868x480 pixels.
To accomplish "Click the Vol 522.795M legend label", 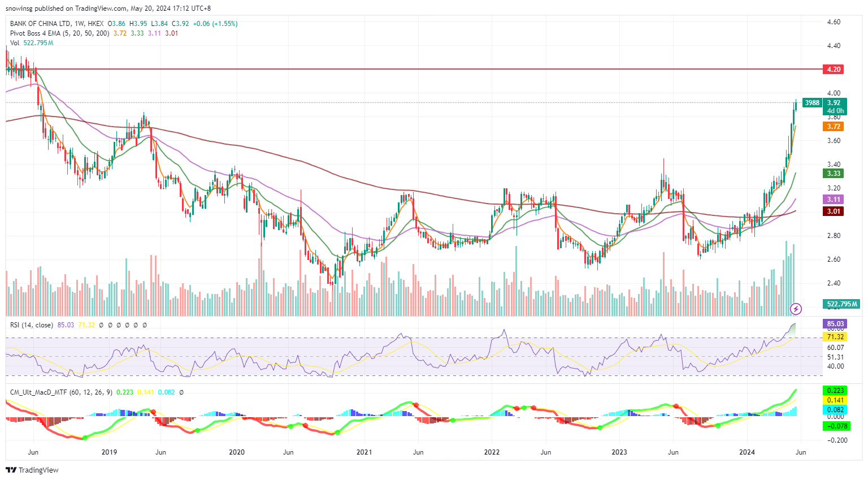I will [x=32, y=43].
